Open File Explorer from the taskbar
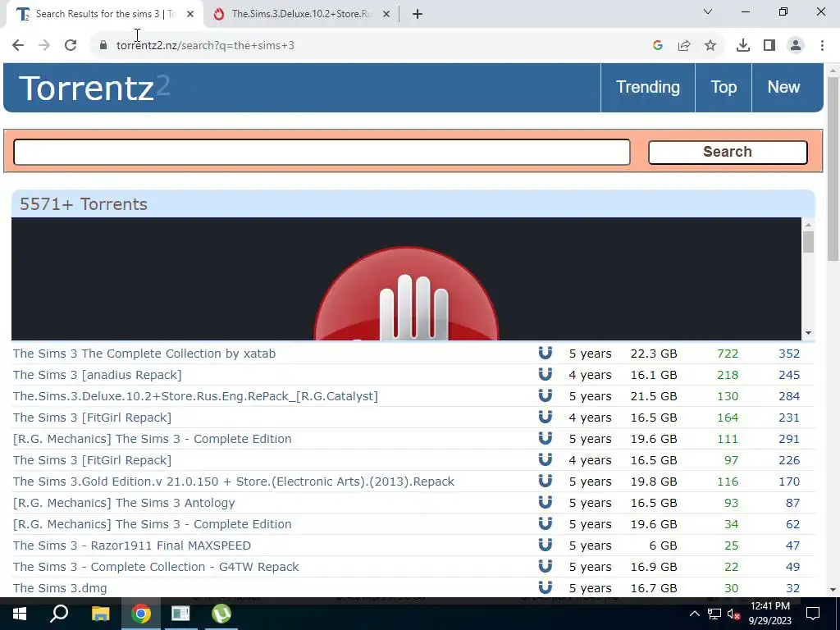 click(100, 614)
